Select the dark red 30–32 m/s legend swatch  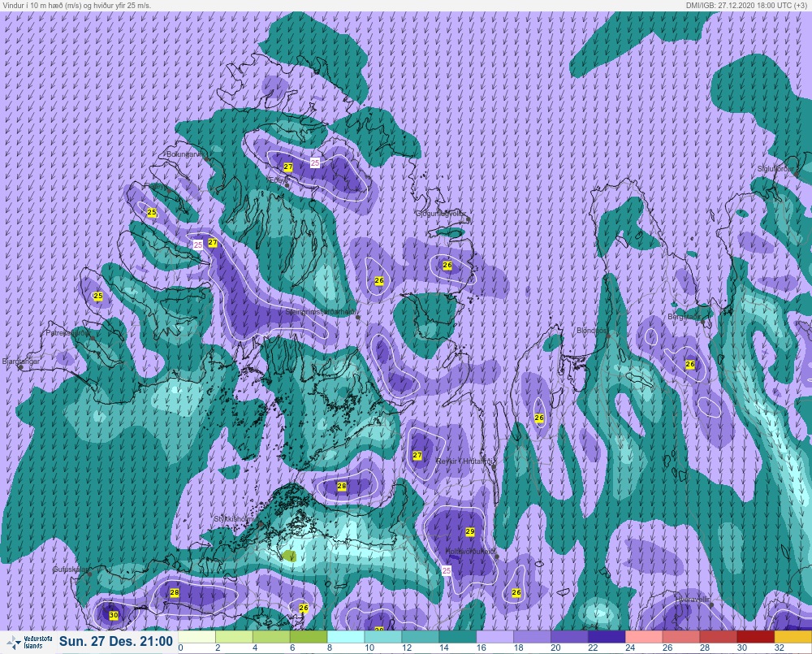coord(756,636)
